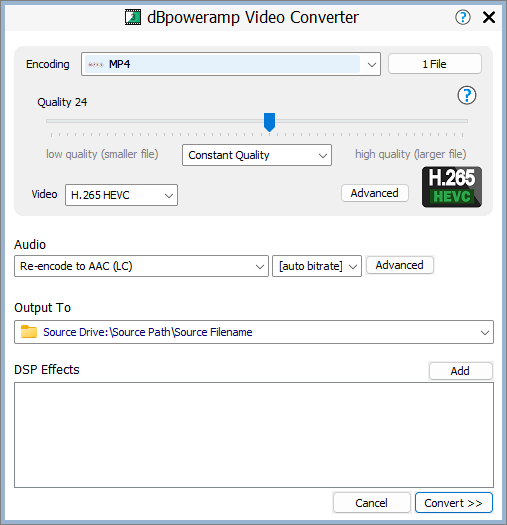
Task: Open the Constant Quality mode dropdown
Action: tap(257, 155)
